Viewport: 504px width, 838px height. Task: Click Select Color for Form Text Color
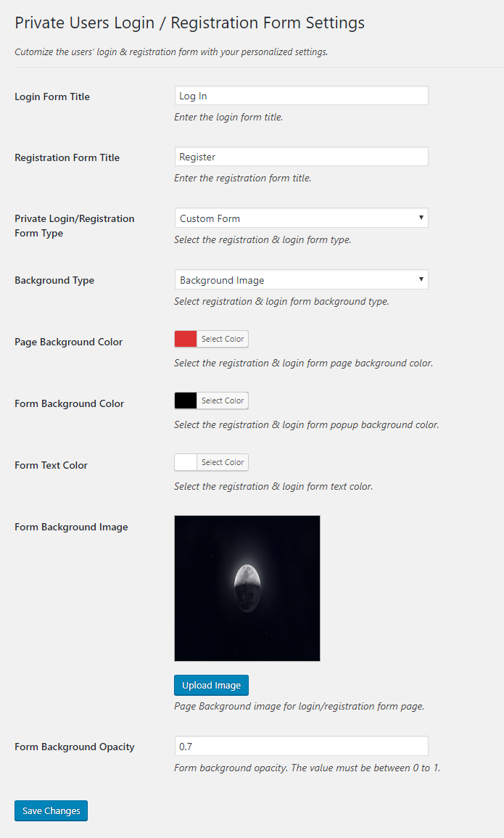pyautogui.click(x=223, y=462)
